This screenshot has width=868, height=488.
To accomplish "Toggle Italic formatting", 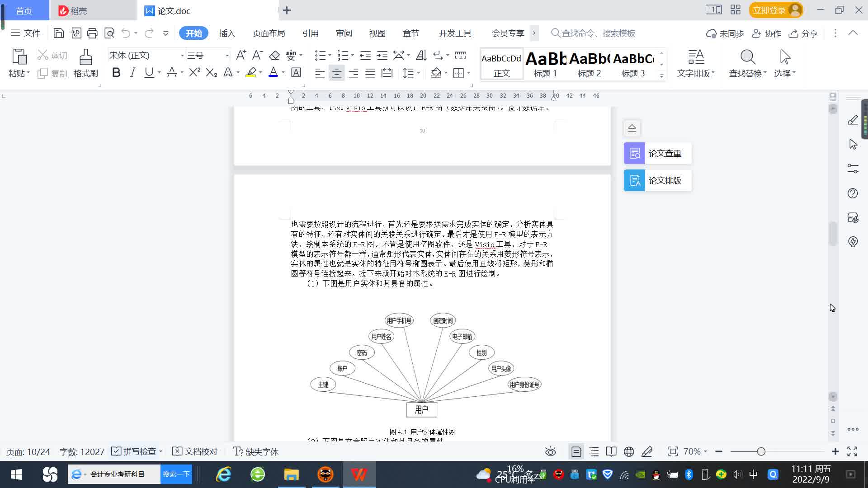I will pos(132,72).
